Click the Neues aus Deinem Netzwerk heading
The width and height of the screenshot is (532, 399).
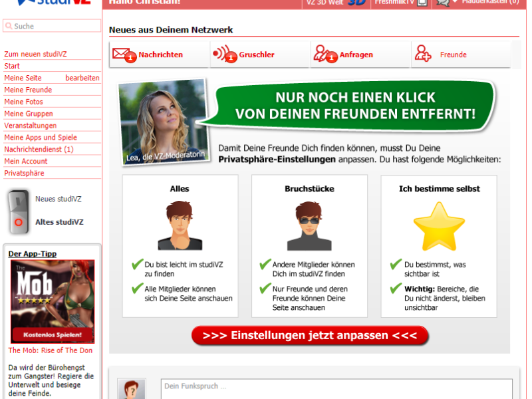(171, 30)
